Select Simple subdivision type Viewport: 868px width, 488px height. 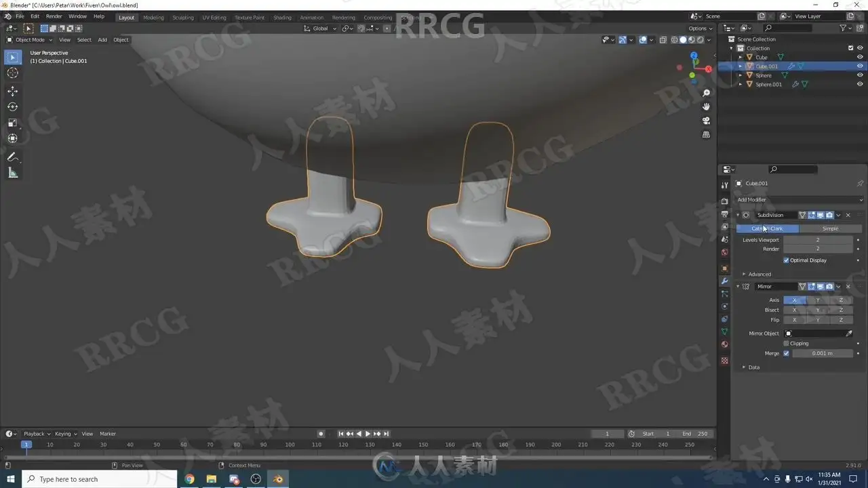pyautogui.click(x=830, y=229)
